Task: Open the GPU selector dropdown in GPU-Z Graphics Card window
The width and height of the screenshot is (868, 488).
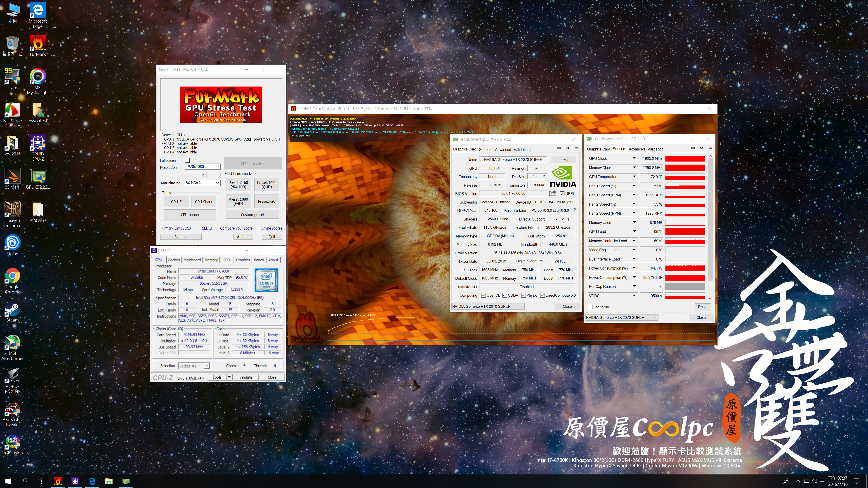Action: tap(488, 306)
